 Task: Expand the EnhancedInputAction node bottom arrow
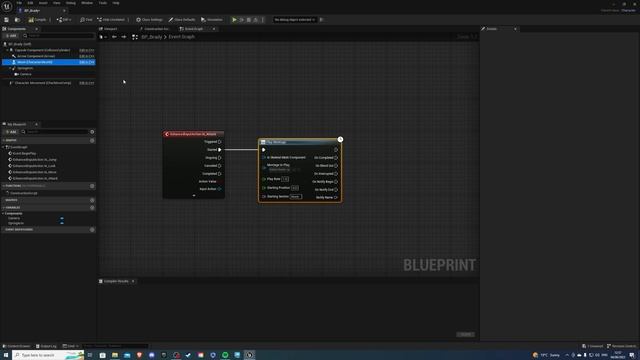tap(194, 195)
